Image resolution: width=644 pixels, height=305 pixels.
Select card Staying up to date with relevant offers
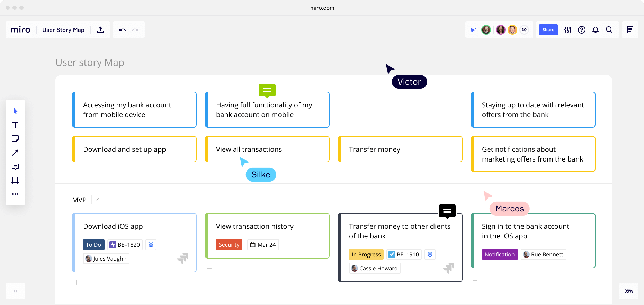(533, 110)
